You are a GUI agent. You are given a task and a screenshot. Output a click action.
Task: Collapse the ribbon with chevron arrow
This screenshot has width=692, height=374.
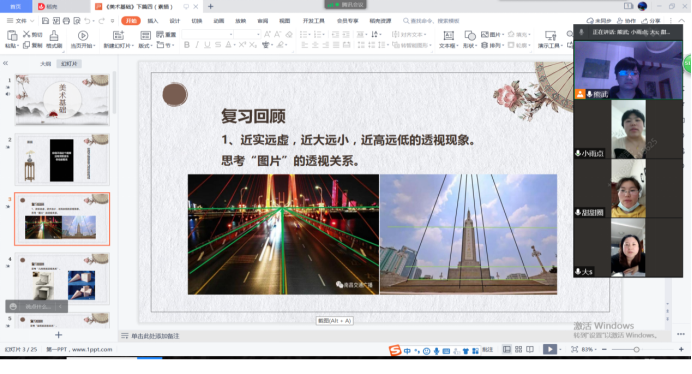pos(681,21)
